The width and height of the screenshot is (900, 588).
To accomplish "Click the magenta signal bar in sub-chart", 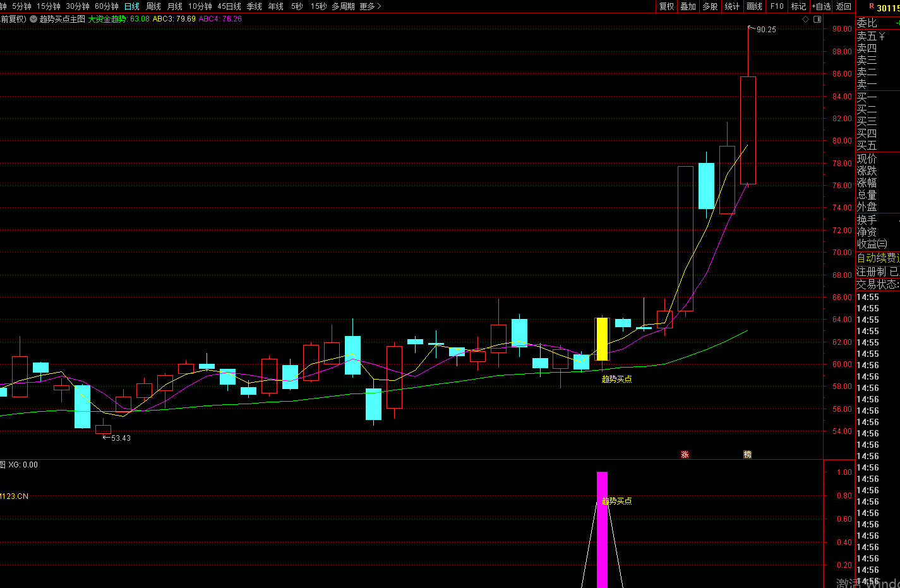I will 602,531.
